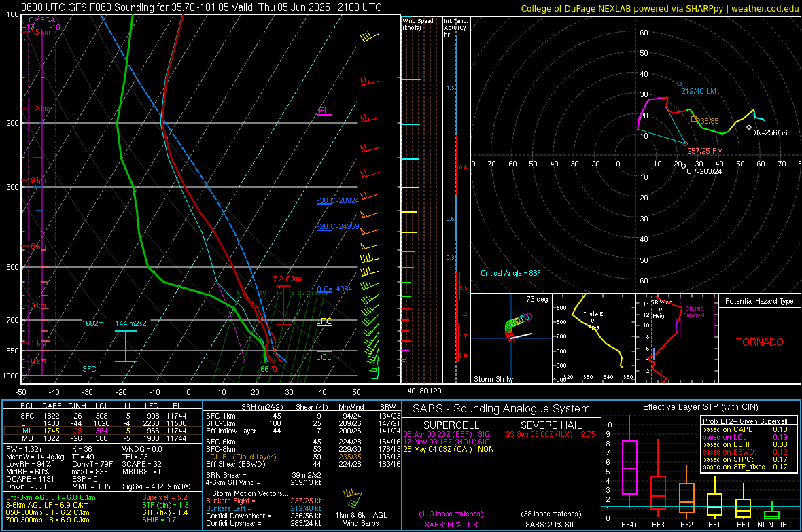Screen dimensions: 802x532
Task: Click the '1682m' effective inflow label
Action: click(92, 323)
